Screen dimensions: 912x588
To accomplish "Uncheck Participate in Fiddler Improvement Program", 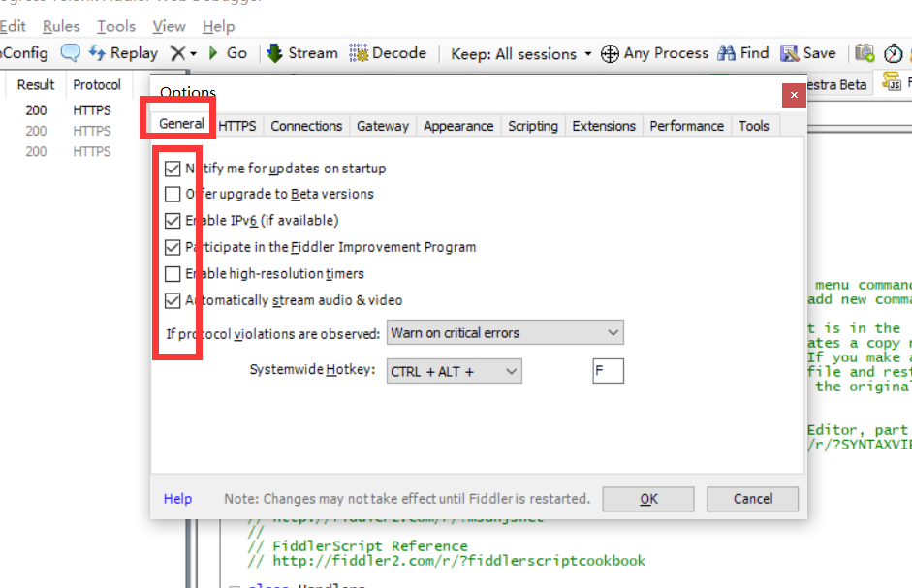I will (x=173, y=247).
